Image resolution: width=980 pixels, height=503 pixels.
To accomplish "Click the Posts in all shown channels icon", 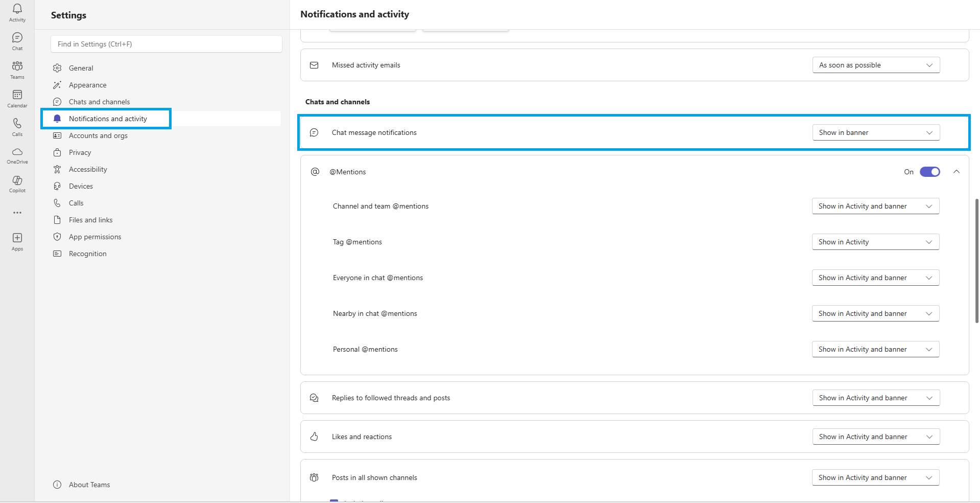I will 314,477.
